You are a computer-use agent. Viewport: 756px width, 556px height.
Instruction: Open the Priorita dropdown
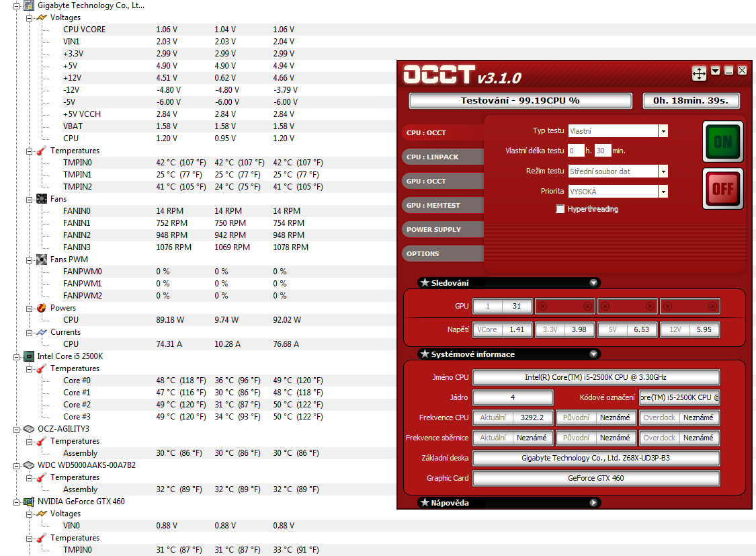(x=663, y=192)
